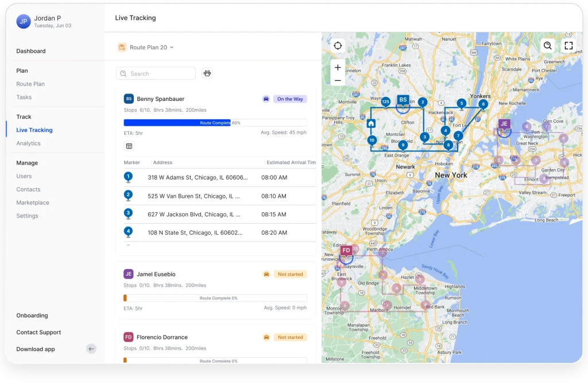Screen dimensions: 588x386
Task: Click the 08:20 AM arrival time
Action: click(274, 232)
